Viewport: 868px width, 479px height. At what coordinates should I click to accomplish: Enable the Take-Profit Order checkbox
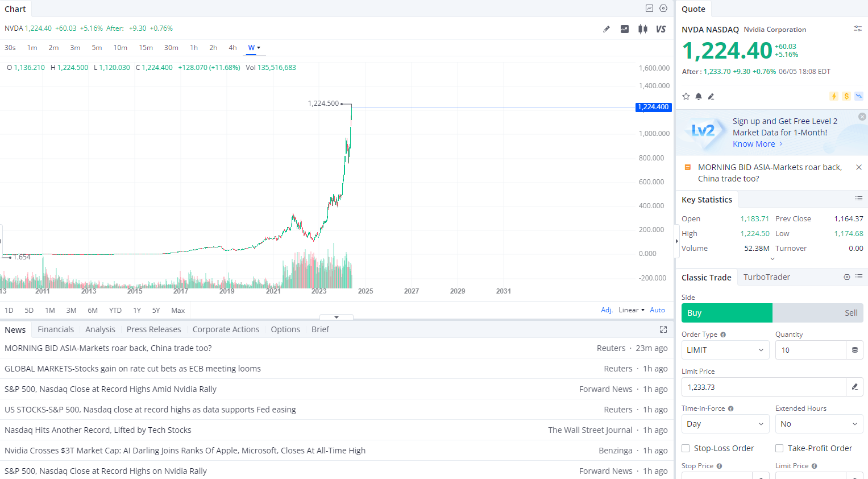point(779,448)
